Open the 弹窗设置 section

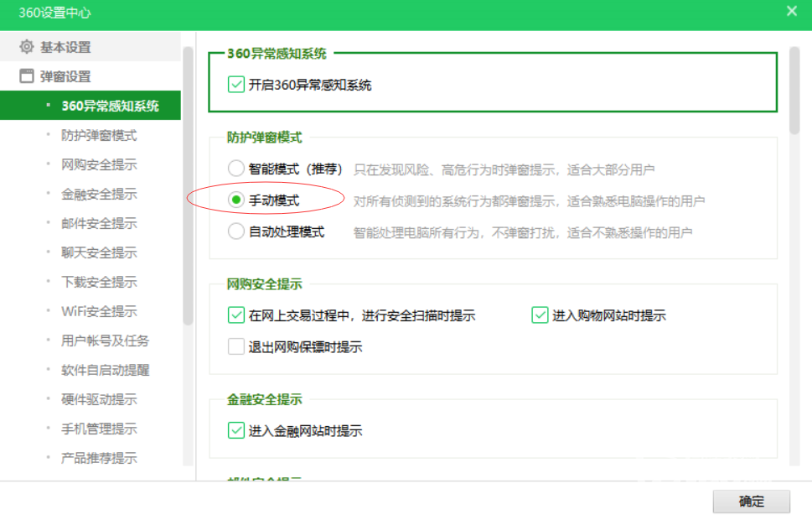coord(91,76)
